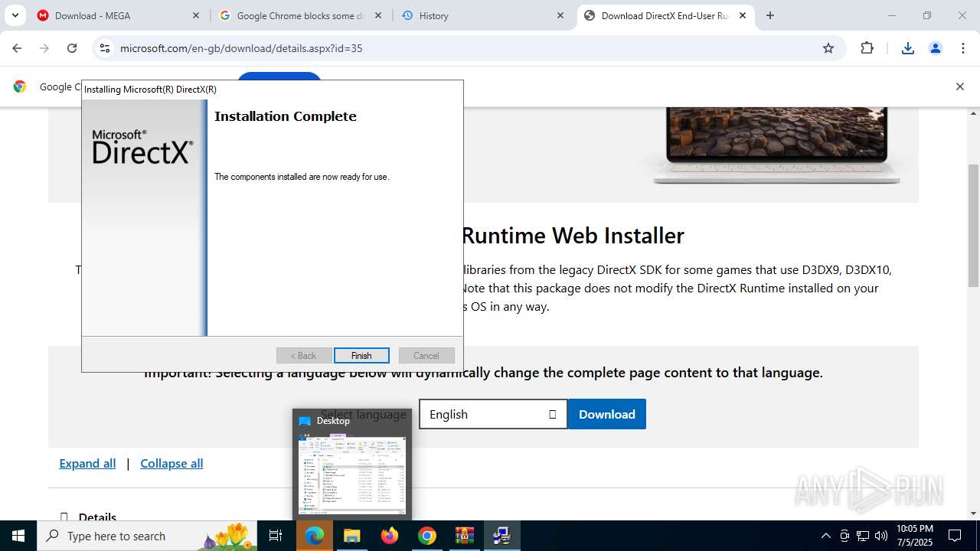The image size is (980, 551).
Task: Open the English language dropdown
Action: pos(493,414)
